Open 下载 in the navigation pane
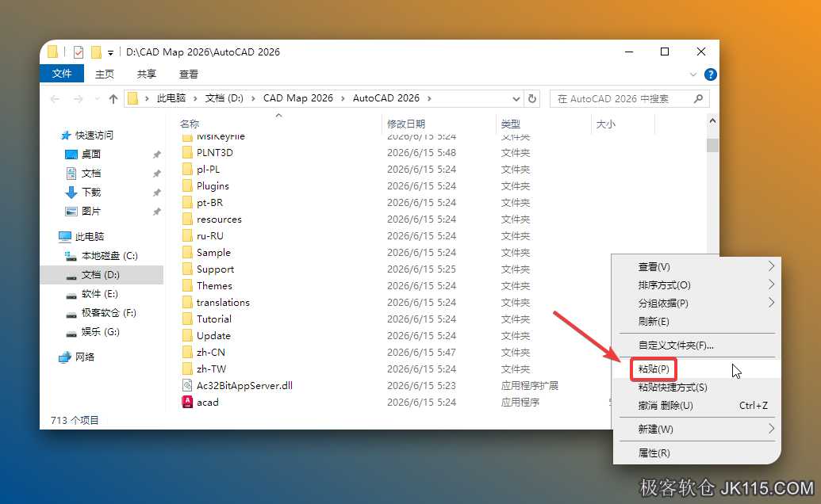Viewport: 821px width, 504px height. 91,193
